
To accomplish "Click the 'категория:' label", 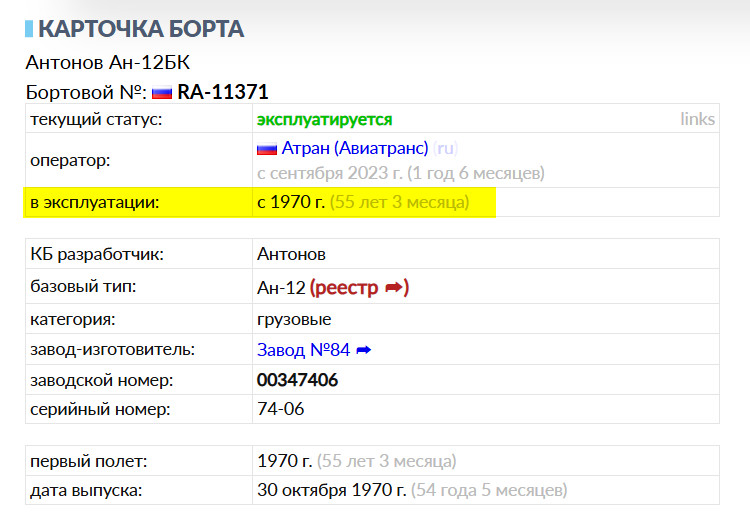I will (73, 319).
